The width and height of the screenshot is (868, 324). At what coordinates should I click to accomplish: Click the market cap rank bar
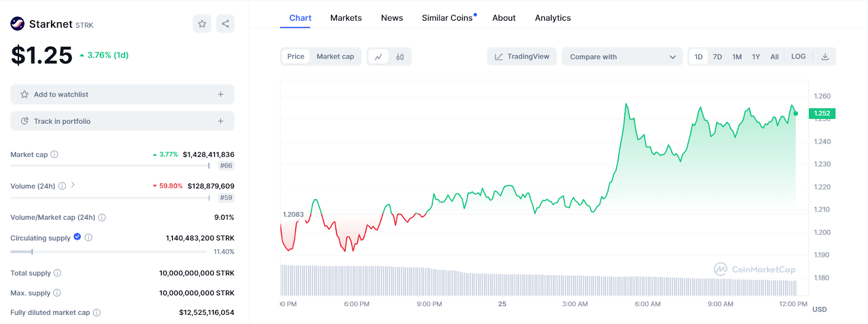coord(110,166)
